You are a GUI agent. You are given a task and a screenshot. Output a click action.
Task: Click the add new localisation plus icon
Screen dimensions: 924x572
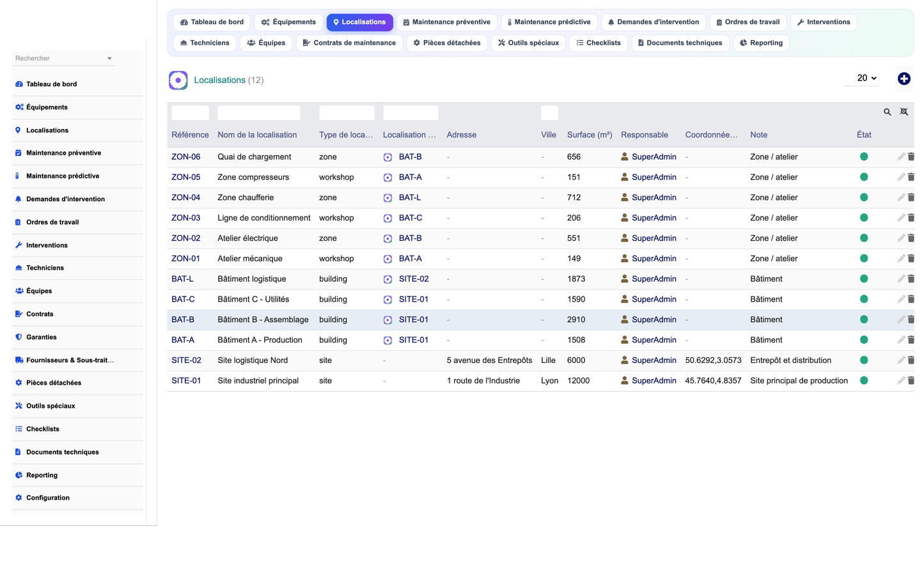(x=904, y=79)
